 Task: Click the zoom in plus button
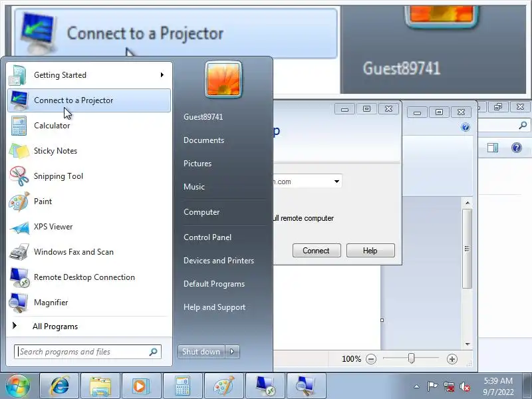coord(452,359)
